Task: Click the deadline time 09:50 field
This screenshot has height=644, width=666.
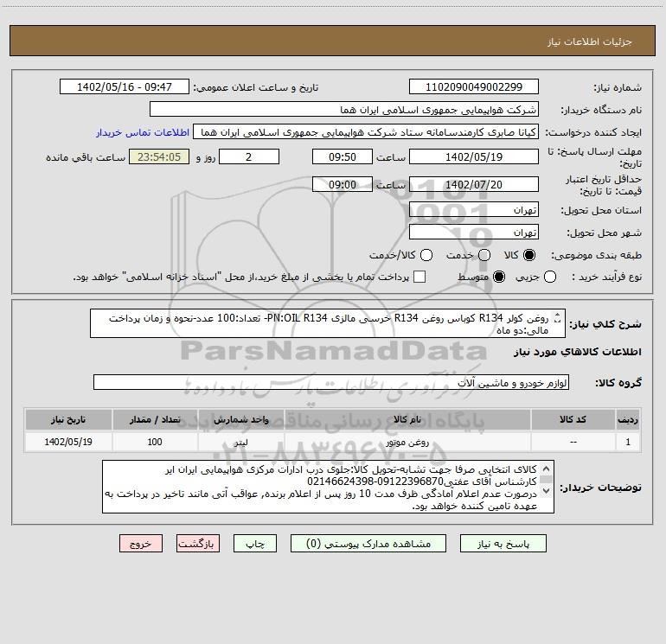Action: 343,156
